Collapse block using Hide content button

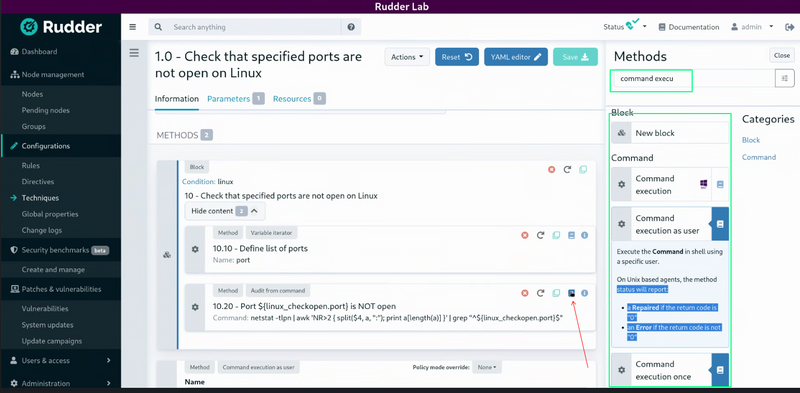coord(225,211)
